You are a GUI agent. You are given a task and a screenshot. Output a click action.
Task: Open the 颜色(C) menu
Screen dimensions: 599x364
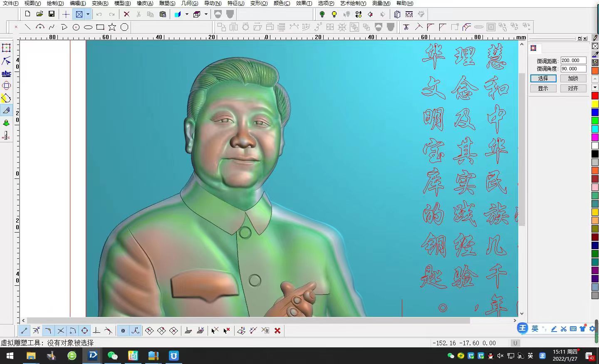tap(282, 3)
